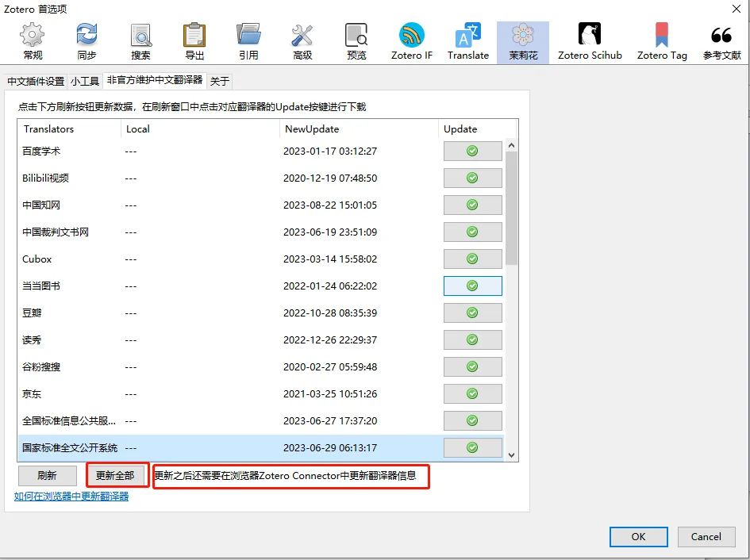Click the 更新全部 button

(115, 475)
